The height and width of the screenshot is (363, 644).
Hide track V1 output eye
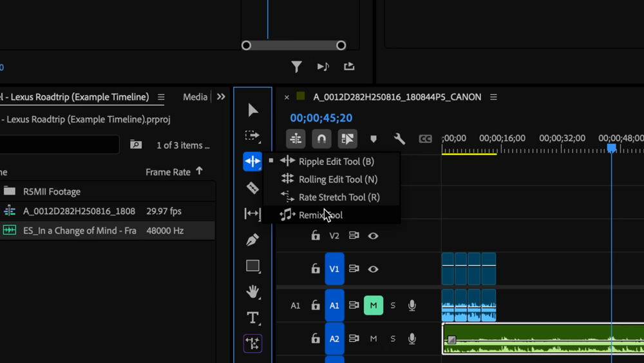373,269
